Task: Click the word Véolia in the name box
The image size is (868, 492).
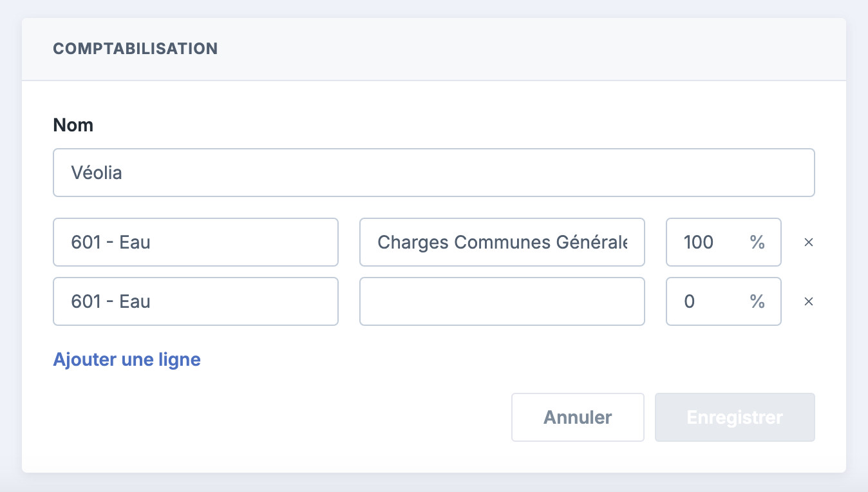Action: 97,173
